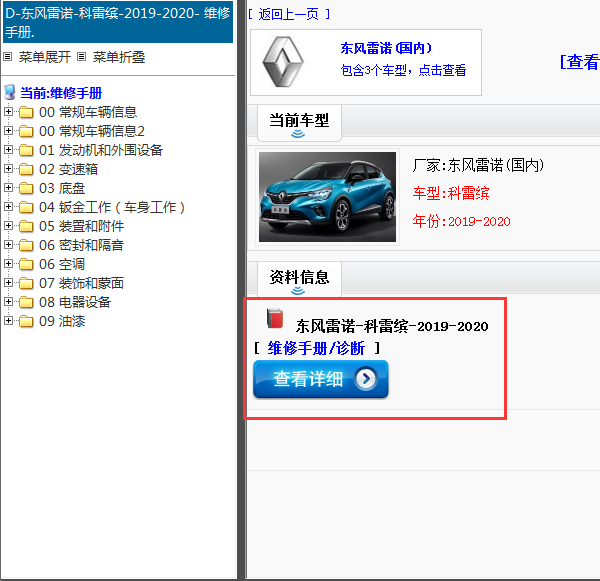Image resolution: width=600 pixels, height=581 pixels.
Task: Click the 菜单展开 list icon
Action: (x=8, y=57)
